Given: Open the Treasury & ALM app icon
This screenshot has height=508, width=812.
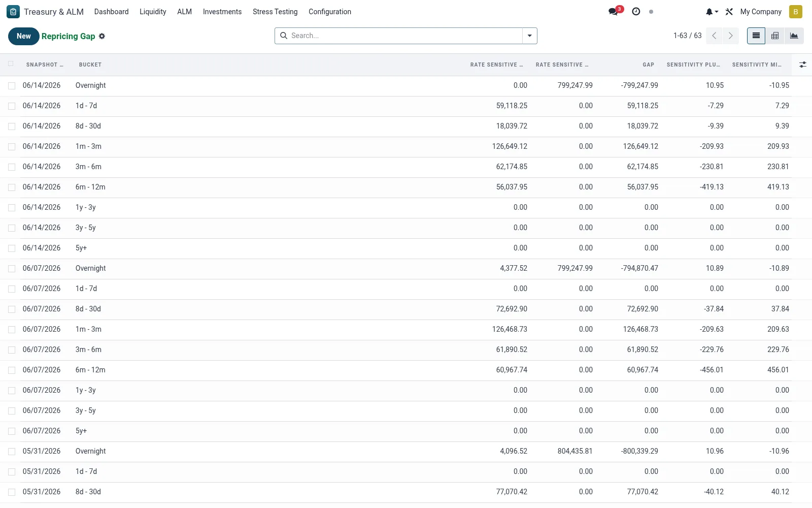Looking at the screenshot, I should point(13,12).
